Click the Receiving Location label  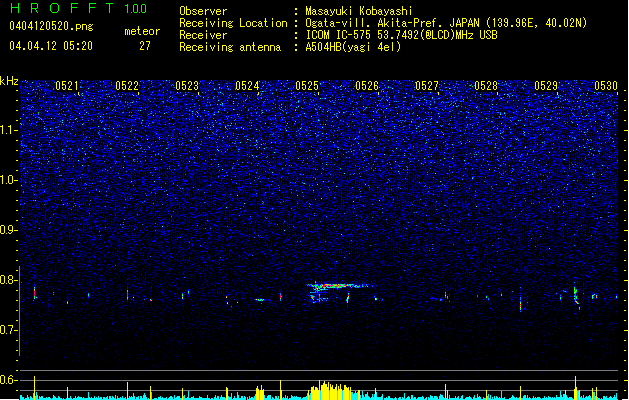point(233,23)
